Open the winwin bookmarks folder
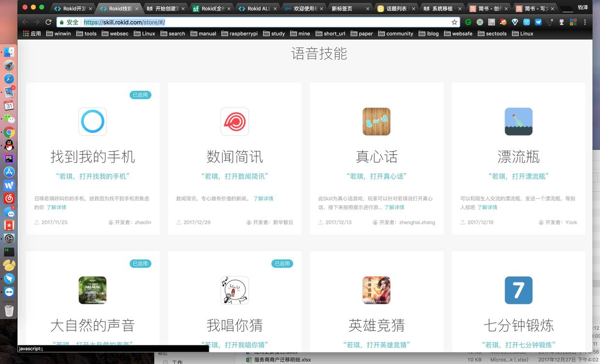The height and width of the screenshot is (364, 600). [59, 34]
